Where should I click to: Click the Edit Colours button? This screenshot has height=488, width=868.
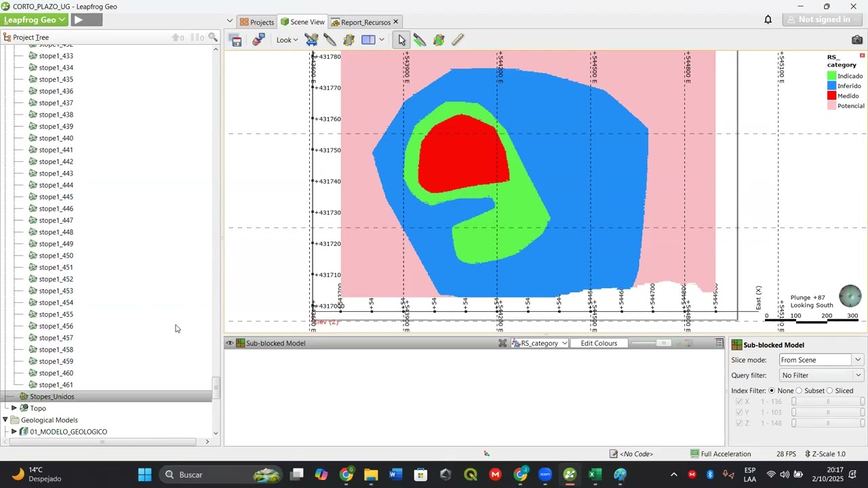click(x=599, y=343)
